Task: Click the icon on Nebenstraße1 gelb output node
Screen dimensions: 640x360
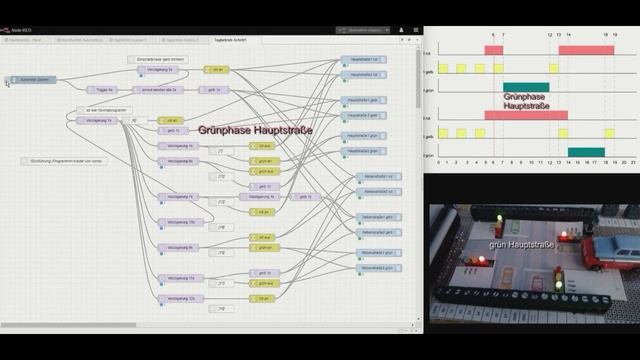Action: click(x=398, y=217)
